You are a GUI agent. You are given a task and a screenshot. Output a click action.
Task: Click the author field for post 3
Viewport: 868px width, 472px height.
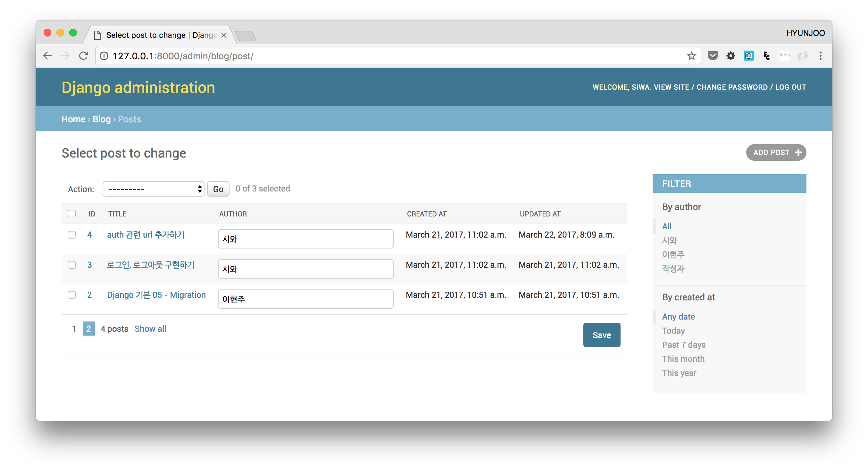pos(305,269)
